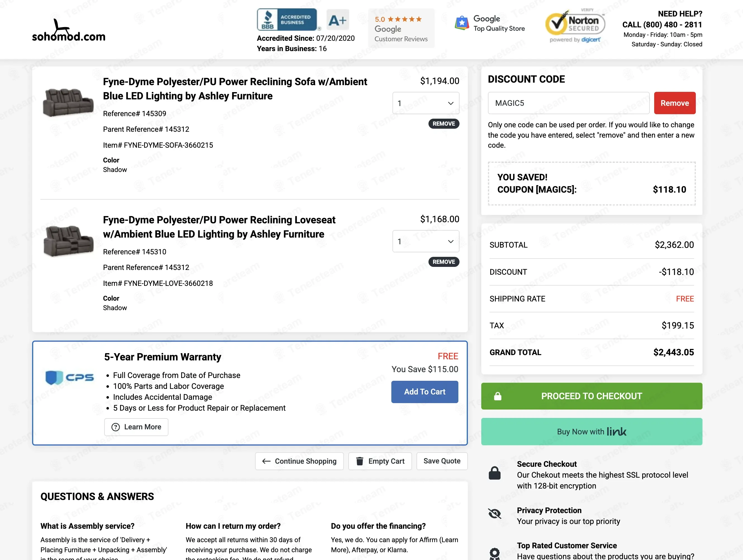Click 'Reference# 145309' text
The height and width of the screenshot is (560, 743).
pyautogui.click(x=134, y=113)
